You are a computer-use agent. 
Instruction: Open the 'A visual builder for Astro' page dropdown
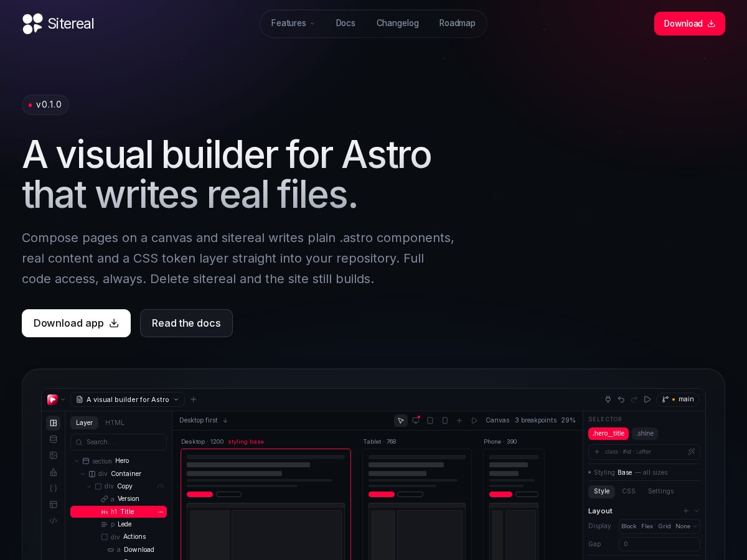[128, 399]
